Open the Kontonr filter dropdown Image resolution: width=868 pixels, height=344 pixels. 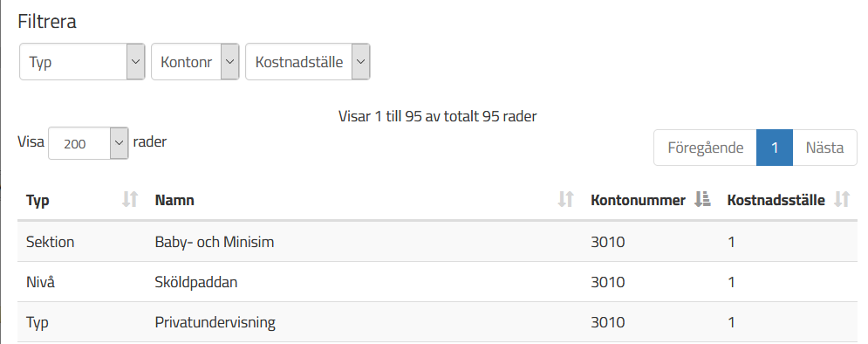[195, 61]
